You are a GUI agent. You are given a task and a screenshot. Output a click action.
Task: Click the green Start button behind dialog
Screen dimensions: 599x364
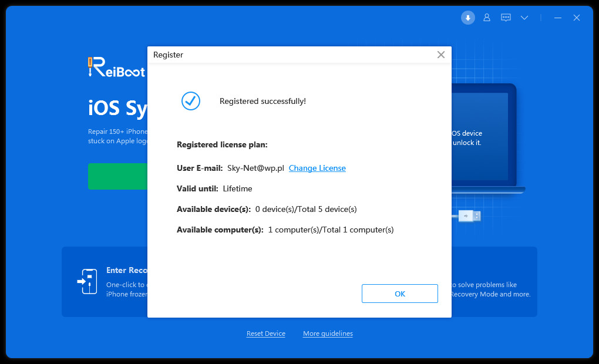pos(117,176)
